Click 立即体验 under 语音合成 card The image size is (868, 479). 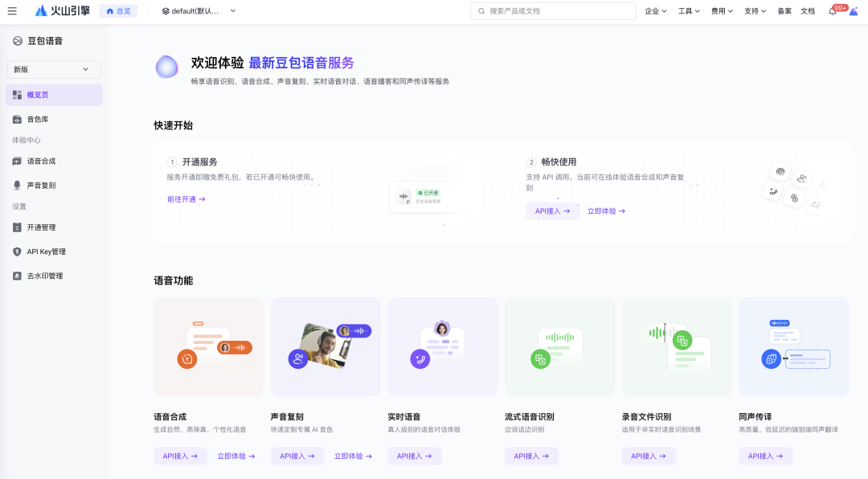point(235,456)
